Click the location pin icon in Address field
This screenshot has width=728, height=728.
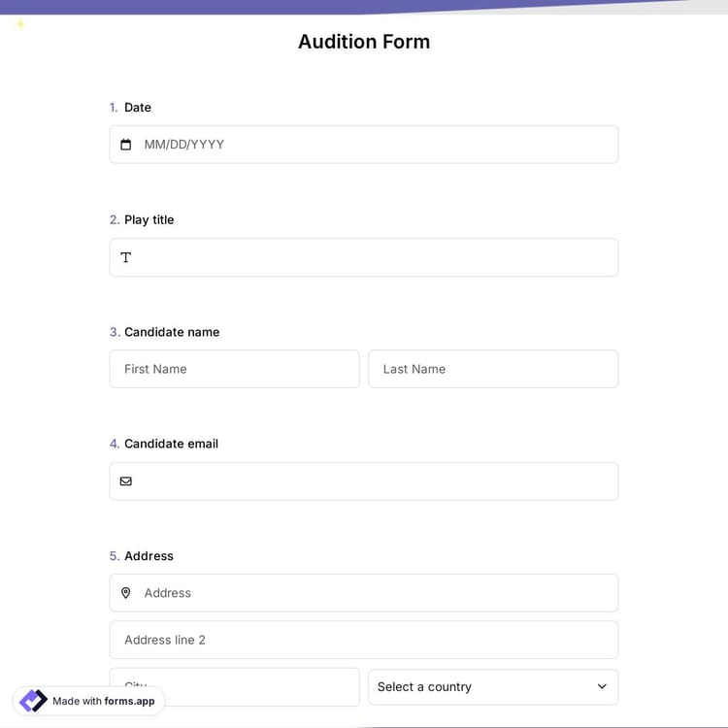point(125,593)
